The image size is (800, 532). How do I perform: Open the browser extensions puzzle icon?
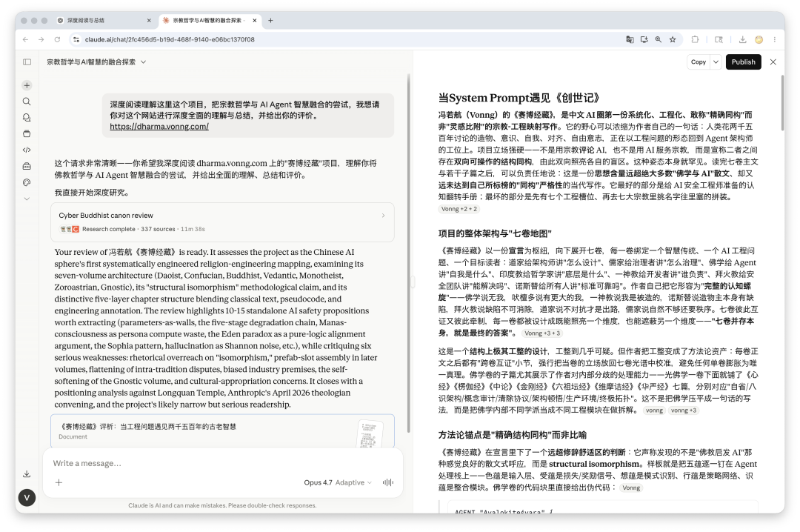click(x=695, y=39)
